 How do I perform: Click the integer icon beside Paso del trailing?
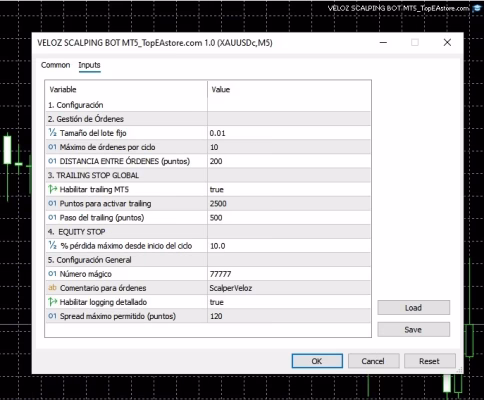click(52, 217)
